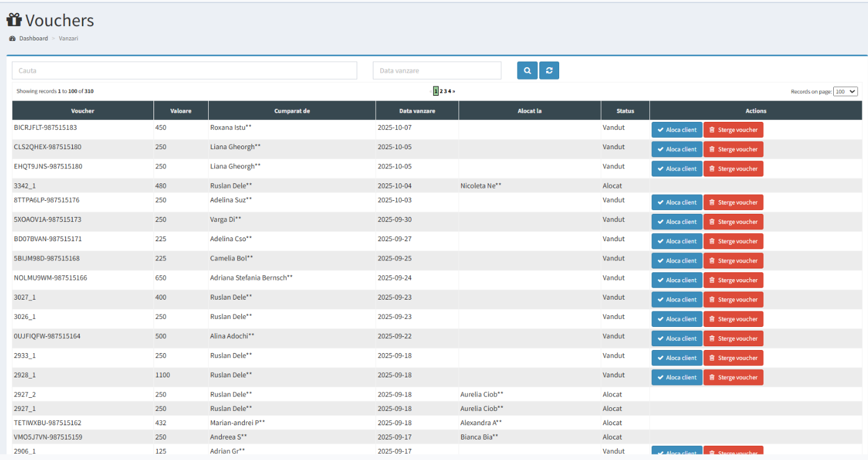This screenshot has width=868, height=460.
Task: Click the dashboard icon in breadcrumb
Action: [12, 39]
